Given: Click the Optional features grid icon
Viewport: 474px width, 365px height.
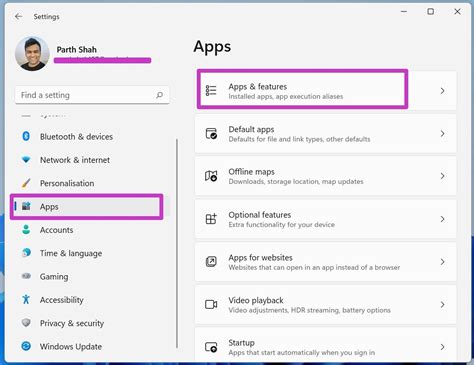Looking at the screenshot, I should 211,219.
